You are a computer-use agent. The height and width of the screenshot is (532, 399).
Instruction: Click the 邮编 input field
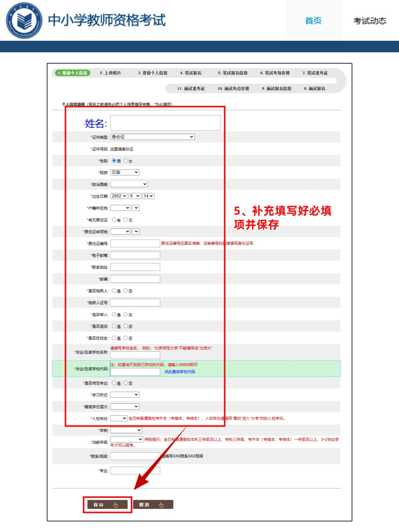click(135, 279)
